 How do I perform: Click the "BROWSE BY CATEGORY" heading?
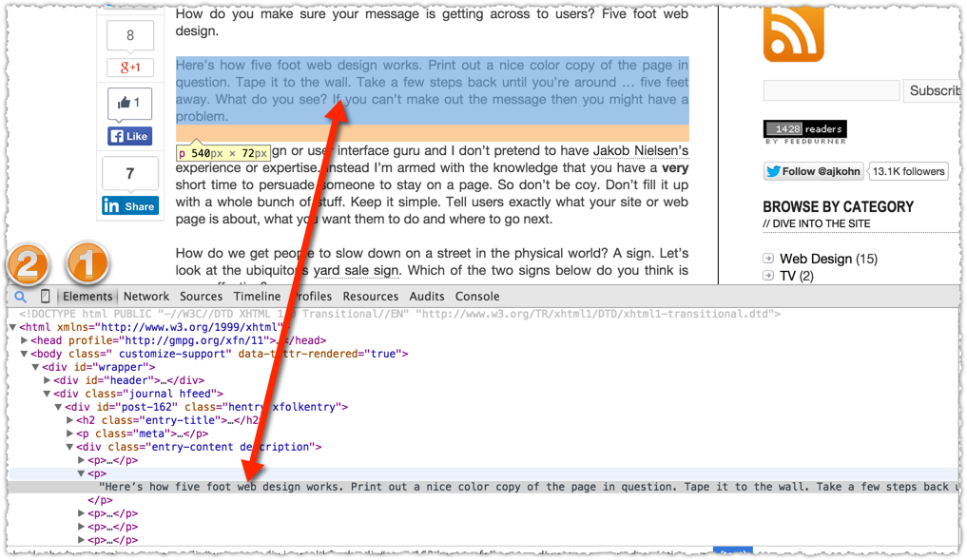(x=838, y=206)
